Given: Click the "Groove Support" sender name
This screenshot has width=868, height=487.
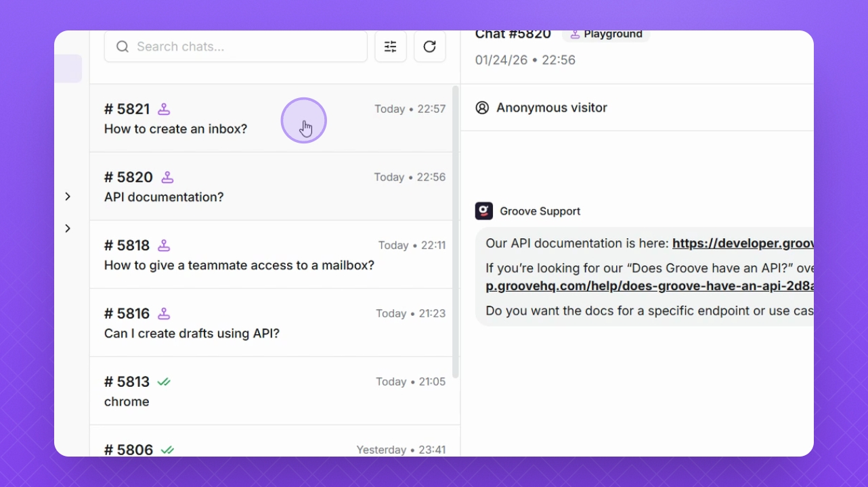Looking at the screenshot, I should click(540, 211).
